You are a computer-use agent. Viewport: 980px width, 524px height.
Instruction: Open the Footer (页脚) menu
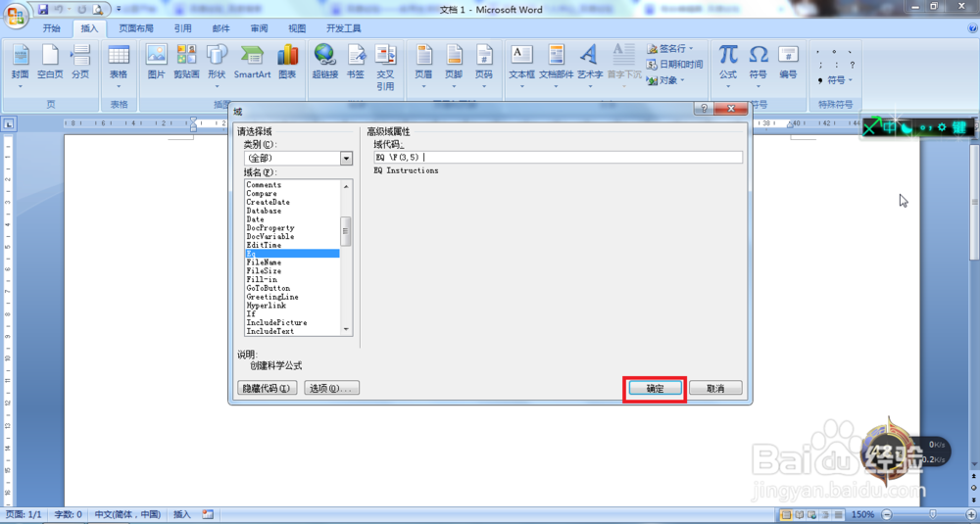pyautogui.click(x=454, y=67)
